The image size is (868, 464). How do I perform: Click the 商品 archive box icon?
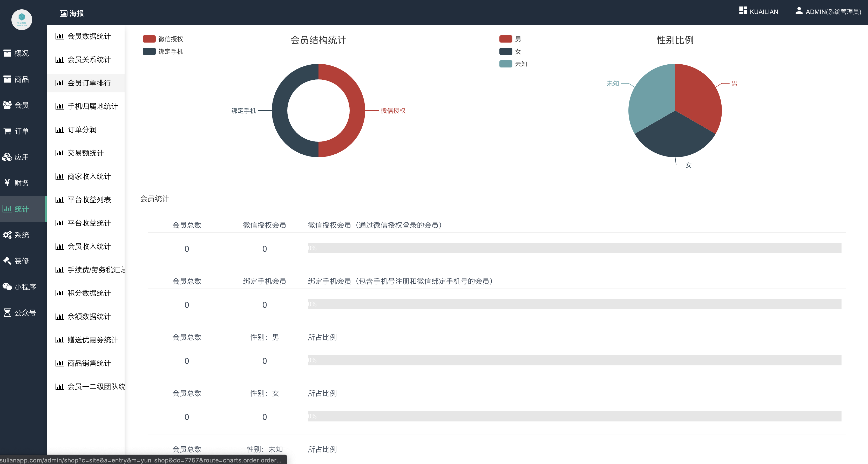(x=7, y=79)
